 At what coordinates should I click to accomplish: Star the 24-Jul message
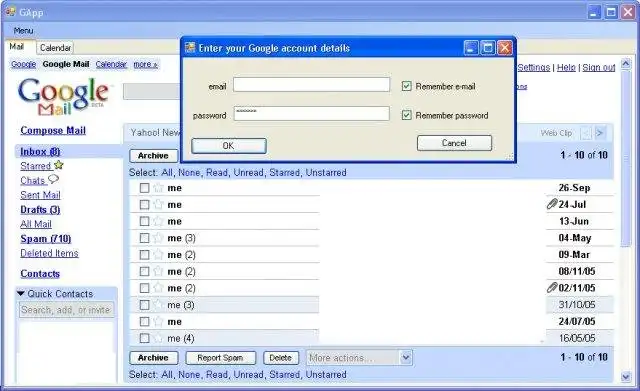pyautogui.click(x=158, y=204)
